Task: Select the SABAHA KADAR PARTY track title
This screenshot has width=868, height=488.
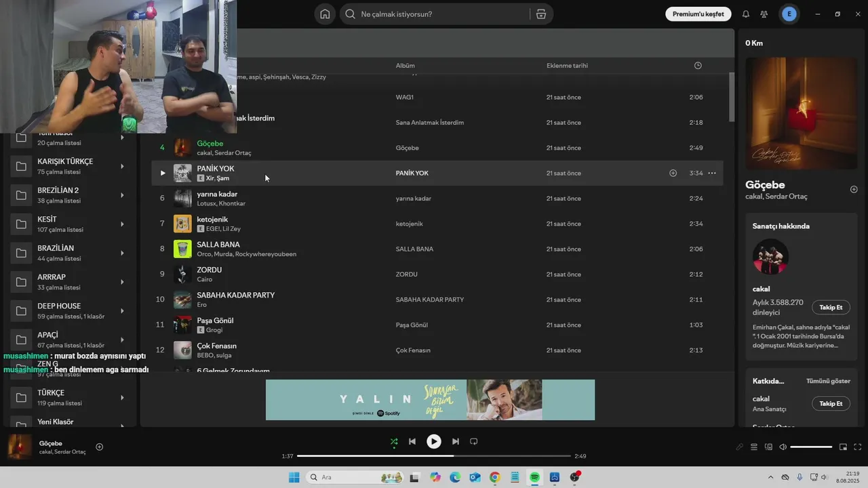Action: [x=236, y=296]
